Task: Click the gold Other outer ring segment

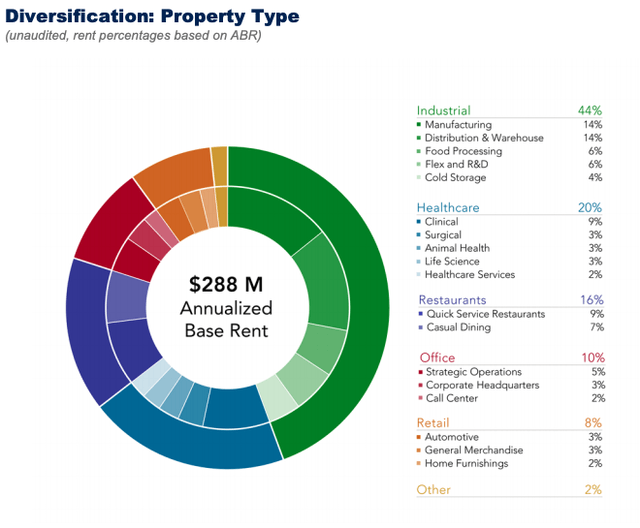Action: click(x=220, y=166)
